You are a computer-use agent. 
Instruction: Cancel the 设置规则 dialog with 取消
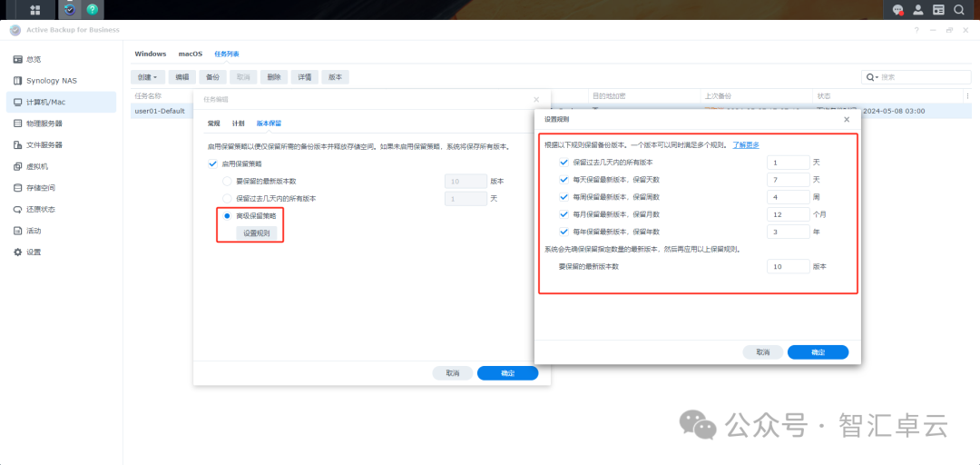coord(762,351)
